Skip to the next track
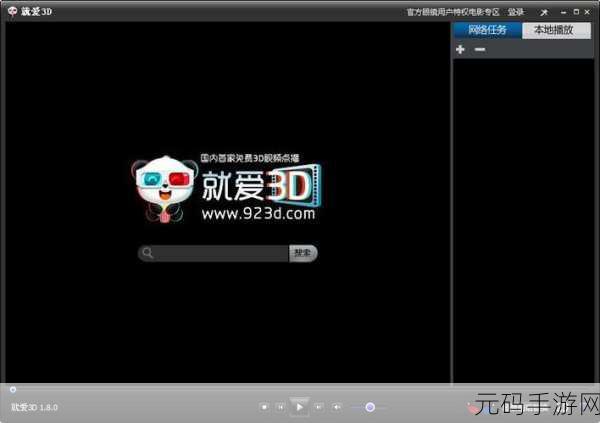The width and height of the screenshot is (600, 423). coord(318,407)
